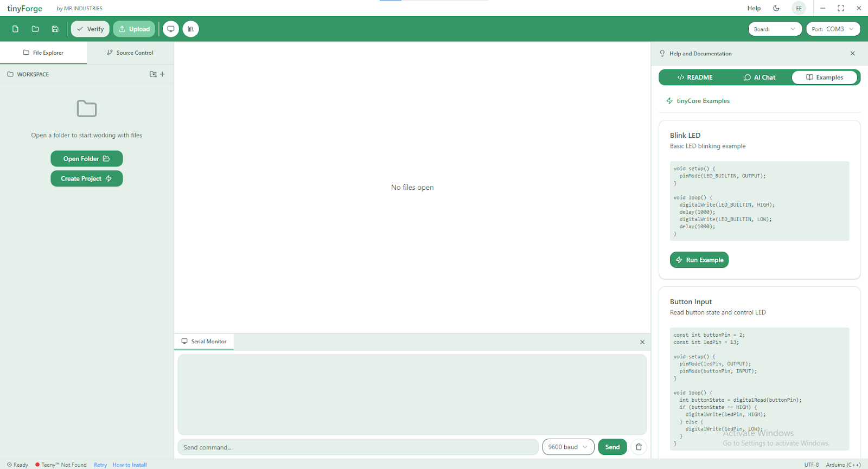Image resolution: width=868 pixels, height=469 pixels.
Task: Click the plus icon in workspace header
Action: click(x=162, y=74)
